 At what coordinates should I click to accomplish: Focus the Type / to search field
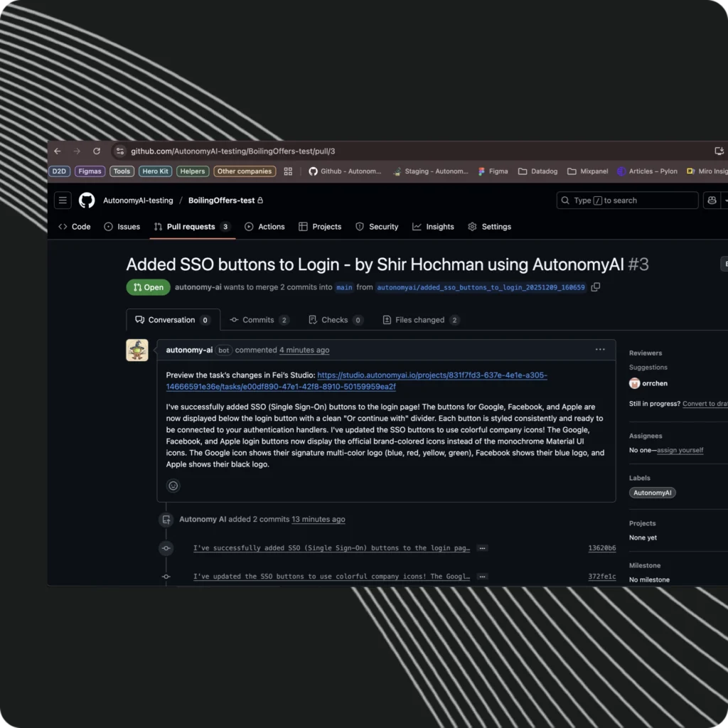627,200
